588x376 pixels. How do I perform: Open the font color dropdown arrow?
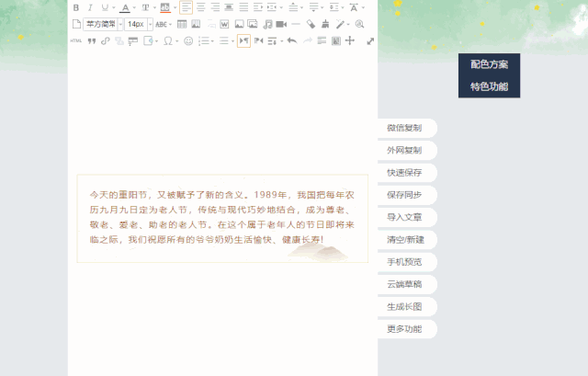click(134, 7)
